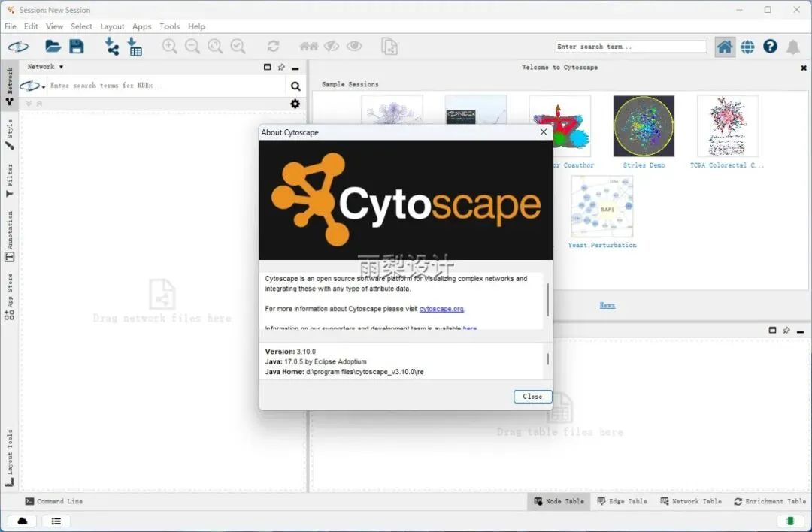This screenshot has height=532, width=812.
Task: Follow the cytoscape.org link
Action: [x=441, y=309]
